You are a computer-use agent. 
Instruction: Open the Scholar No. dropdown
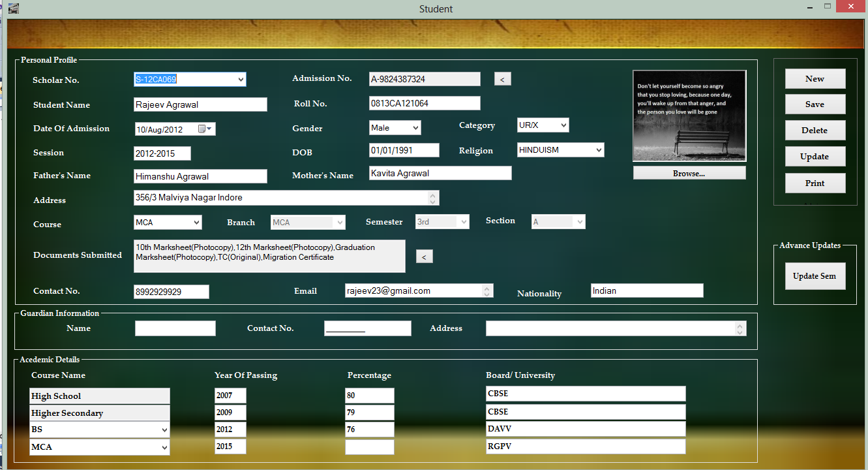(x=241, y=78)
